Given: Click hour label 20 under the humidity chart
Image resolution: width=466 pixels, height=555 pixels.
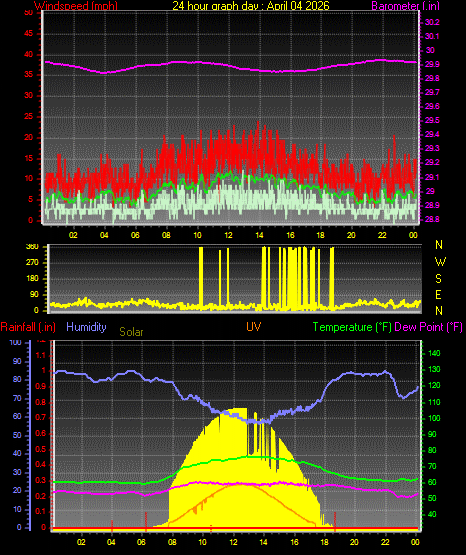Looking at the screenshot, I should coord(355,542).
